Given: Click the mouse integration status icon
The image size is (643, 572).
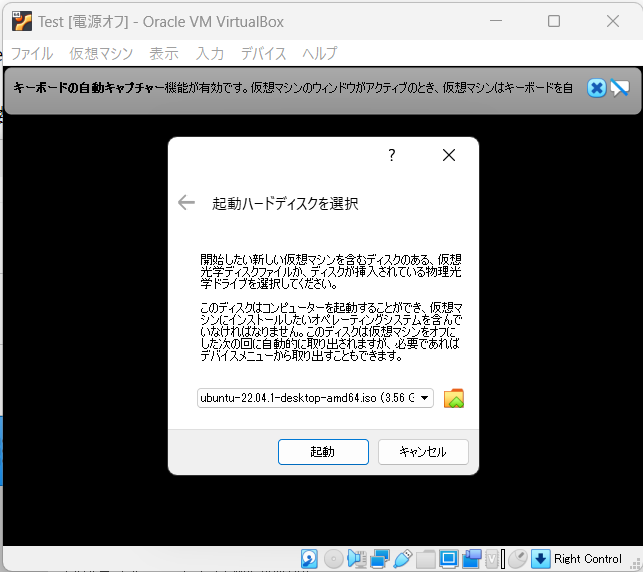Looking at the screenshot, I should pos(518,559).
